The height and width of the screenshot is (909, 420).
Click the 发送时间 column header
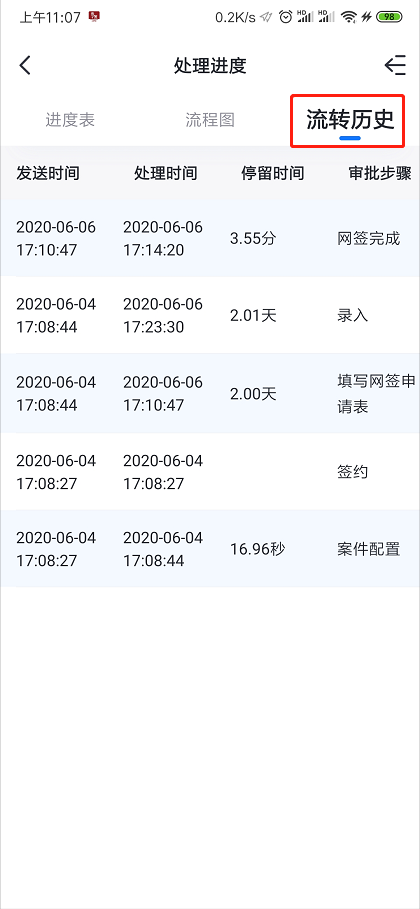click(48, 173)
